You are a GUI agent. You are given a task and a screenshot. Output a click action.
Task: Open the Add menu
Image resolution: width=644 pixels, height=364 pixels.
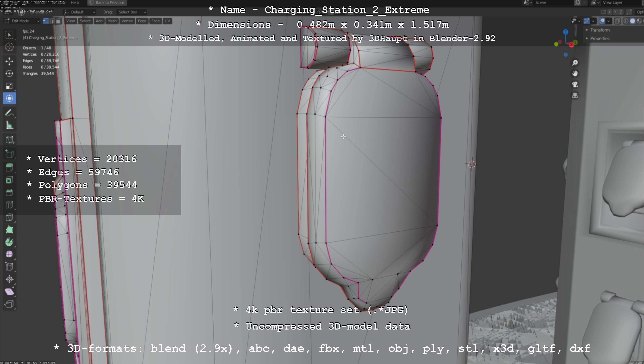click(99, 21)
